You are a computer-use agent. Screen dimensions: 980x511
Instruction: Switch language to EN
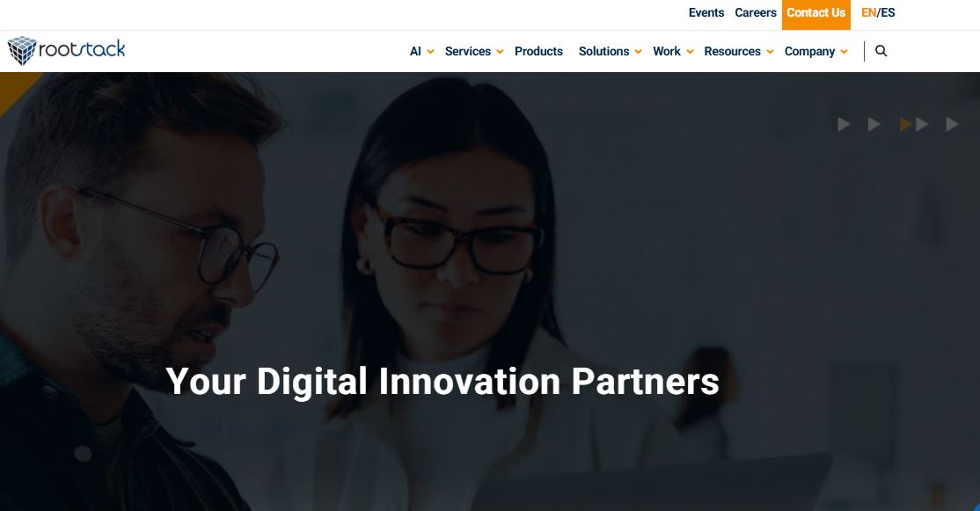pyautogui.click(x=869, y=12)
